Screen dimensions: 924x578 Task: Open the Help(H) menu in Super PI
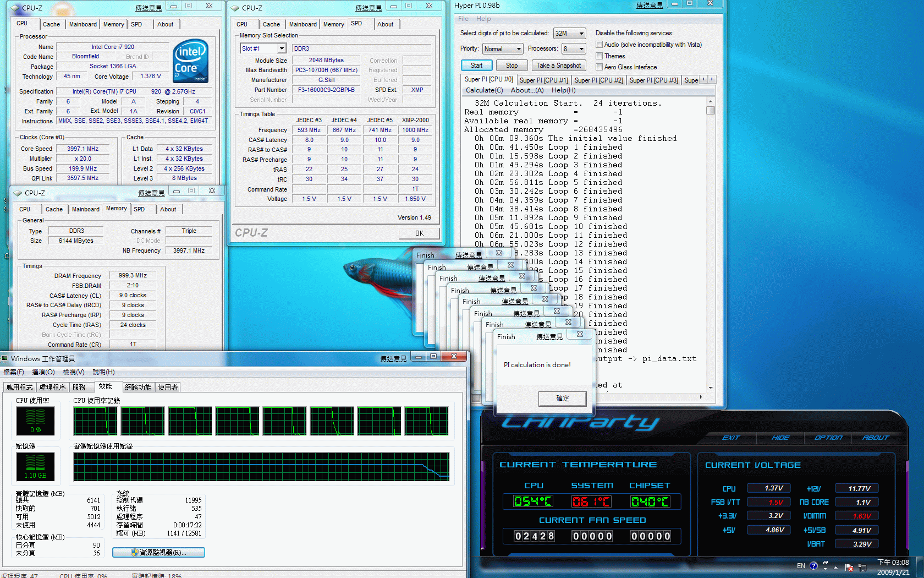pos(564,90)
